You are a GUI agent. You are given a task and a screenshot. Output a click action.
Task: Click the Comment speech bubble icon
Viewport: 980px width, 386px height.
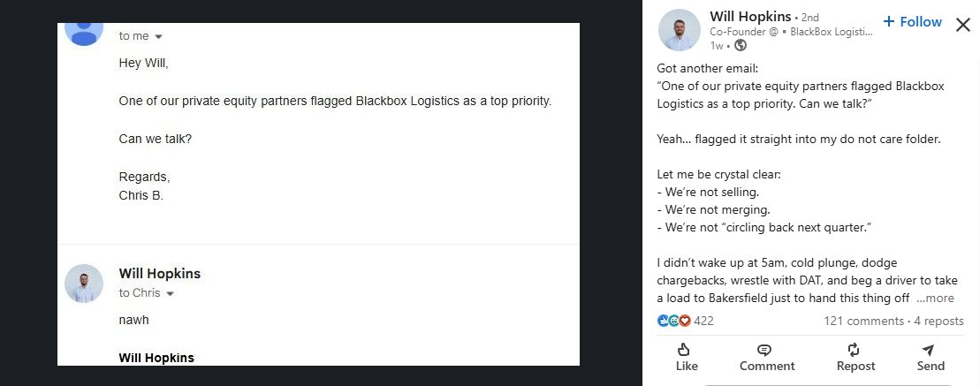[x=764, y=350]
